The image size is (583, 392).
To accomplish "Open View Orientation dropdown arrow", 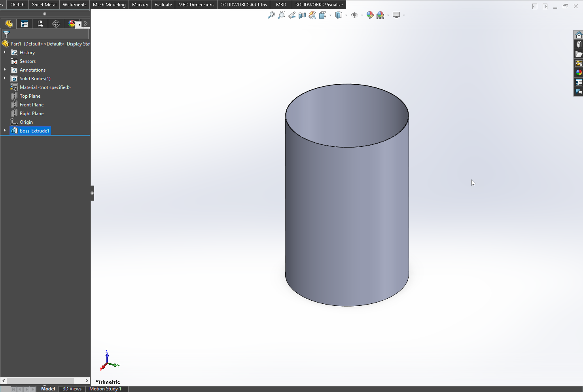I will [330, 15].
